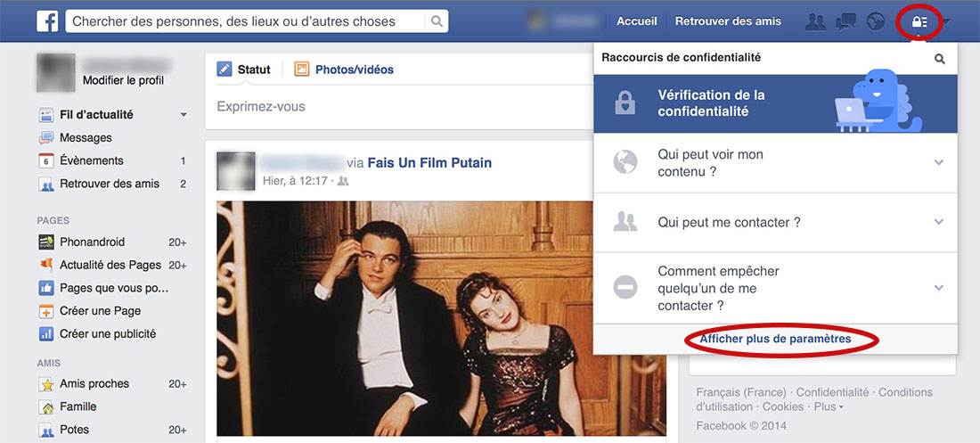
Task: Expand 'Qui peut voir mon contenu ?'
Action: (x=938, y=162)
